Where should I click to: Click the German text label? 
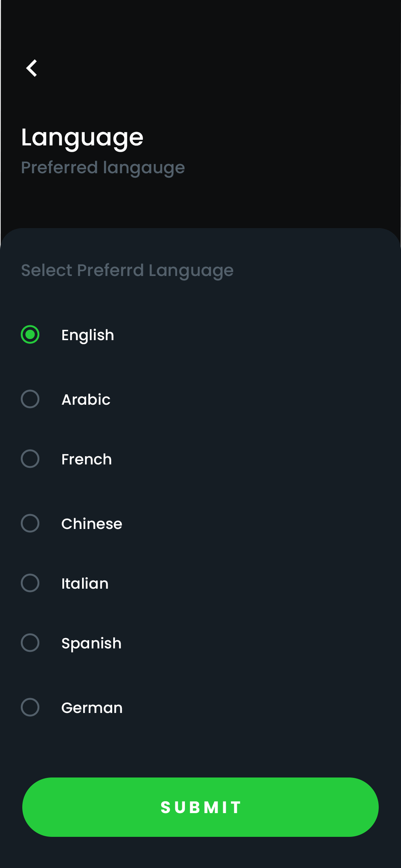(x=92, y=708)
